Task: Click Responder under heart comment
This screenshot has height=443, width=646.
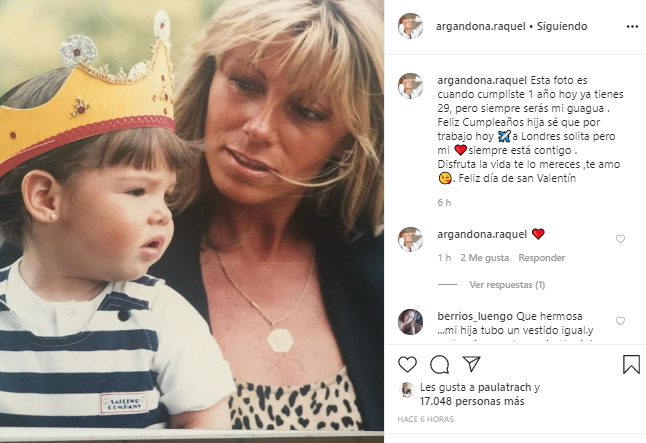Action: point(541,258)
